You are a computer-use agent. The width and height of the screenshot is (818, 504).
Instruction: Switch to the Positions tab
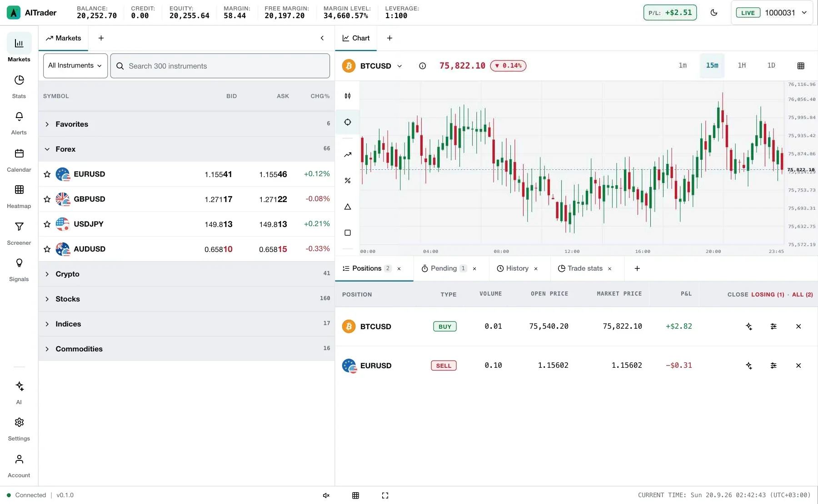coord(367,268)
